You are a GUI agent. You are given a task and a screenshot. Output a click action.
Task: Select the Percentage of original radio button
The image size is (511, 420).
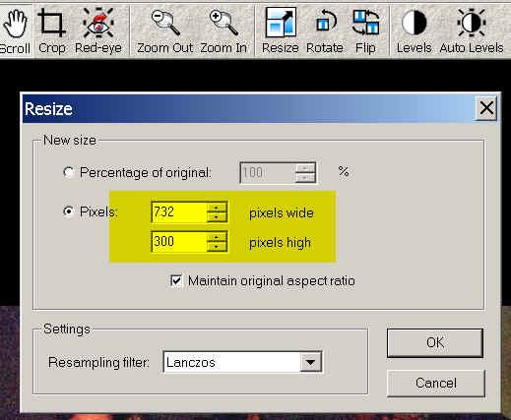click(69, 172)
